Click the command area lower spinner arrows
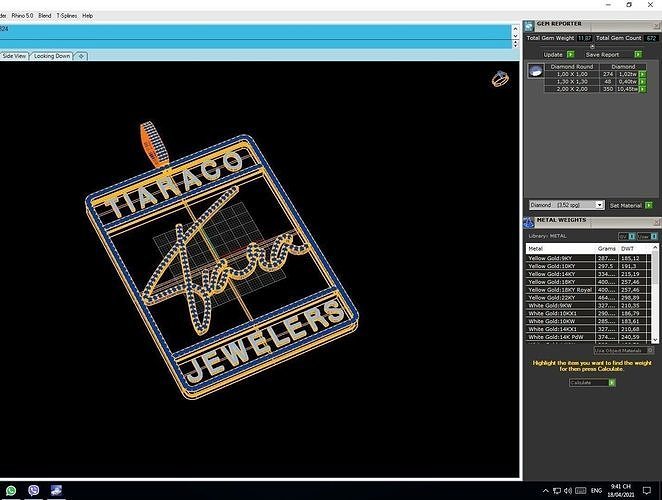Image resolution: width=662 pixels, height=500 pixels. tap(515, 43)
